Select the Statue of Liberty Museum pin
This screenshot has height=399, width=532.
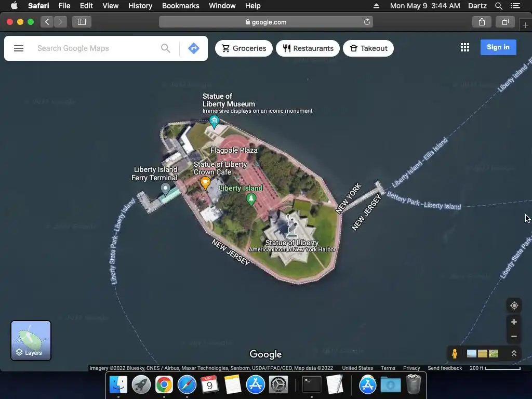[x=214, y=122]
